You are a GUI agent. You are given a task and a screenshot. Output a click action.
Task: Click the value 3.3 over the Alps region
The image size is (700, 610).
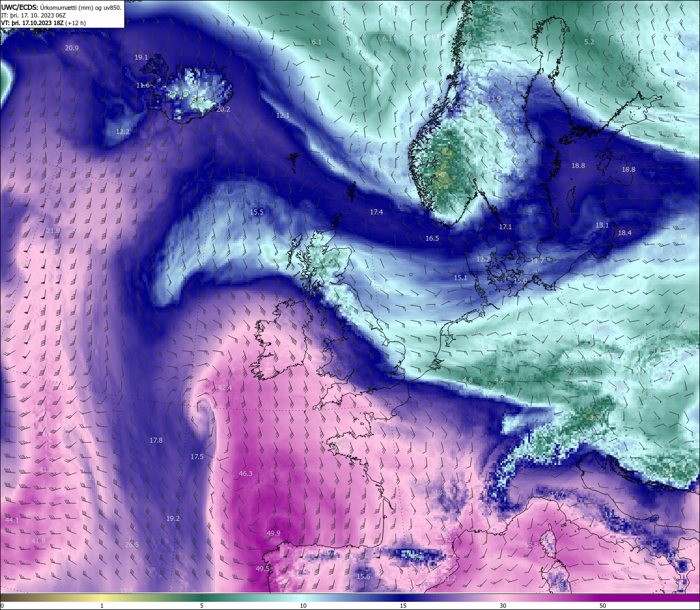(594, 417)
